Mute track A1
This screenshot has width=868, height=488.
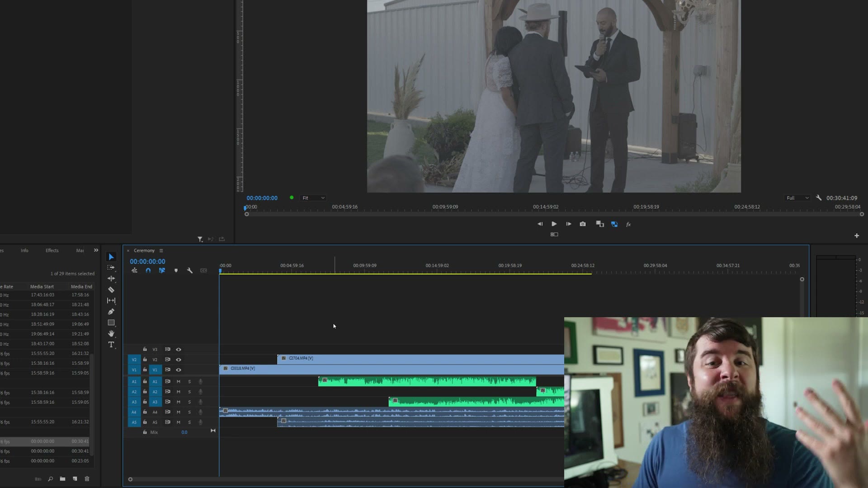pos(179,381)
